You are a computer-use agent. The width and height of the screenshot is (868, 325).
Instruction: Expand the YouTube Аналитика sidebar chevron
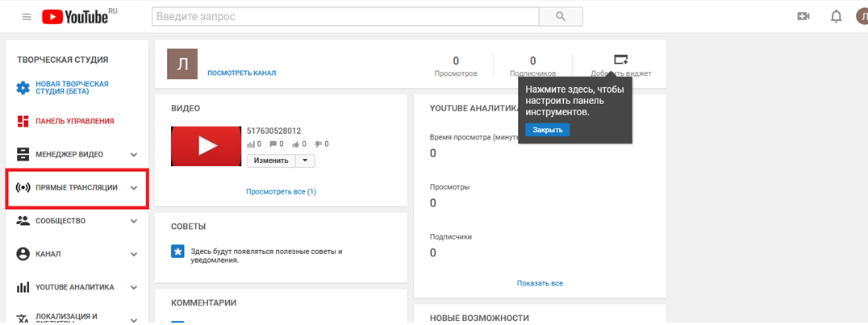(133, 287)
